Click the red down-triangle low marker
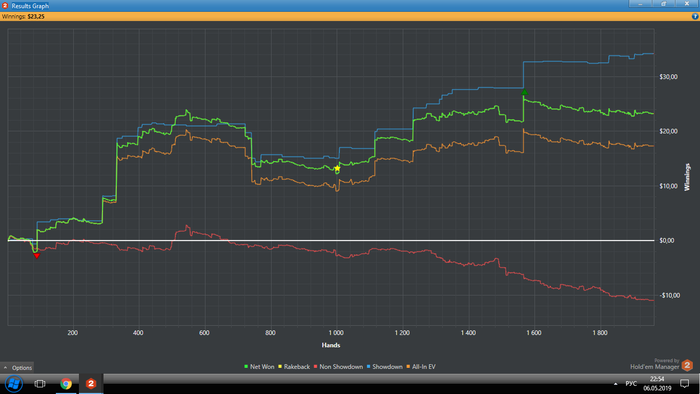This screenshot has height=394, width=700. coord(37,256)
